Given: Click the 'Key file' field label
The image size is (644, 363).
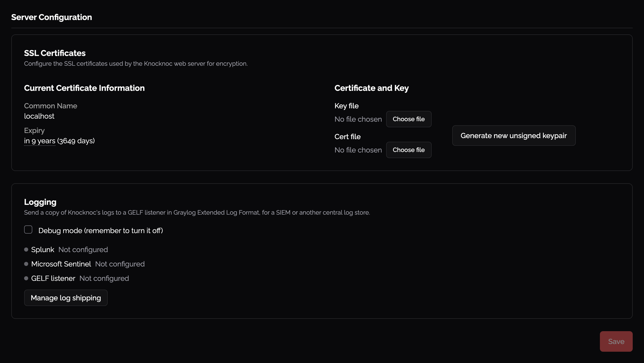Looking at the screenshot, I should (x=347, y=106).
